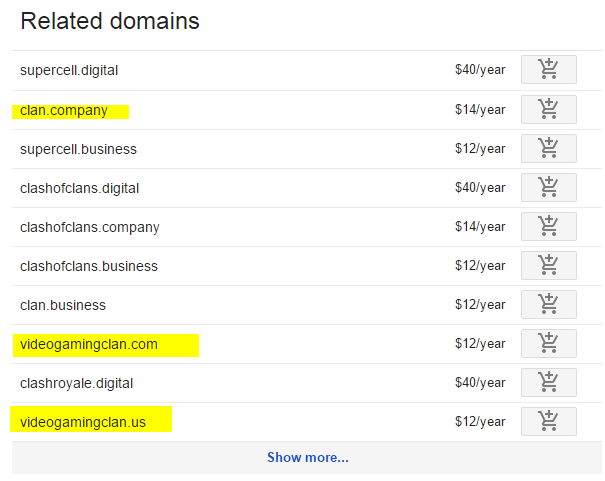Add clashofclans.company to cart
The height and width of the screenshot is (481, 605).
click(x=548, y=226)
